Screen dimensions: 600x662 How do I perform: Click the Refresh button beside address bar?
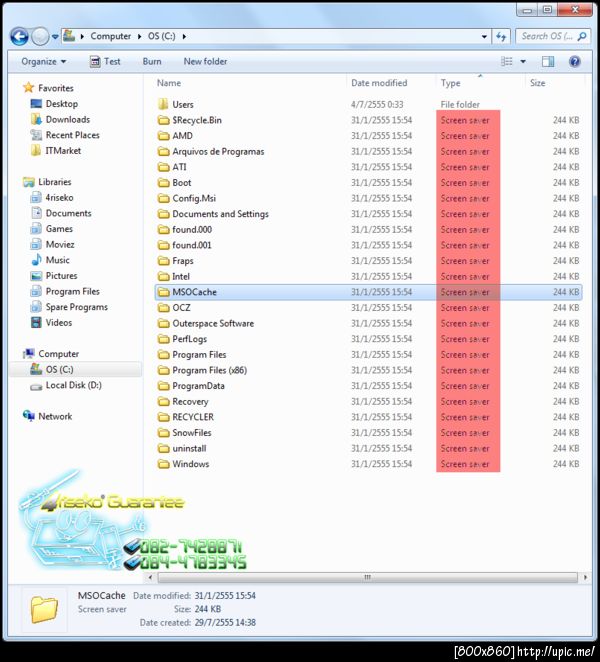tap(501, 37)
